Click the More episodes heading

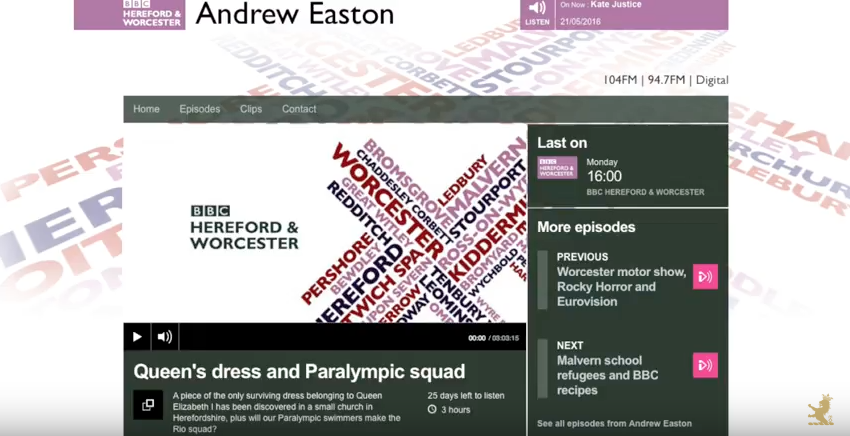coord(586,227)
